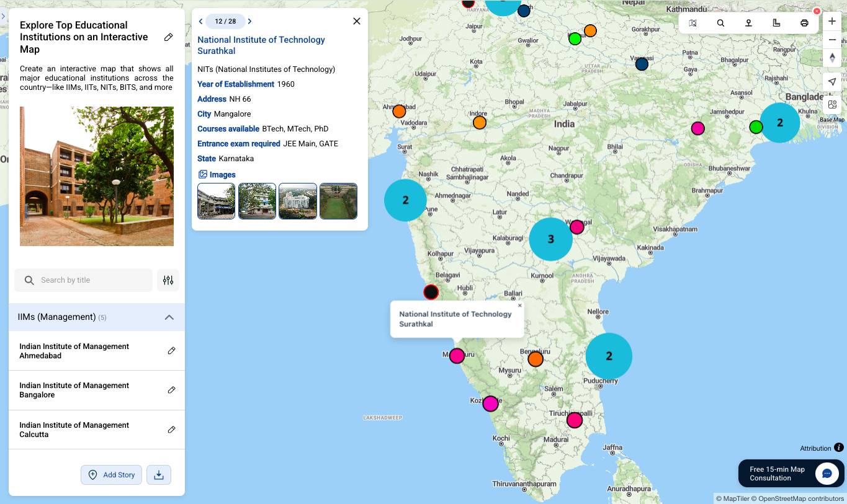Click the green marker east of Gwalior
This screenshot has height=504, width=847.
click(575, 38)
